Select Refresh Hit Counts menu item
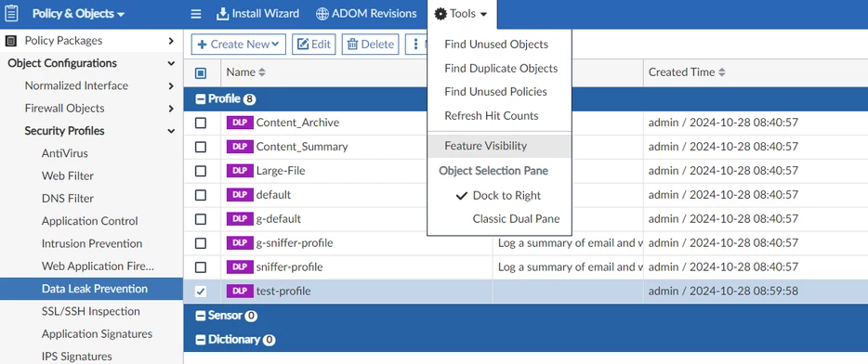The image size is (868, 364). [x=499, y=116]
